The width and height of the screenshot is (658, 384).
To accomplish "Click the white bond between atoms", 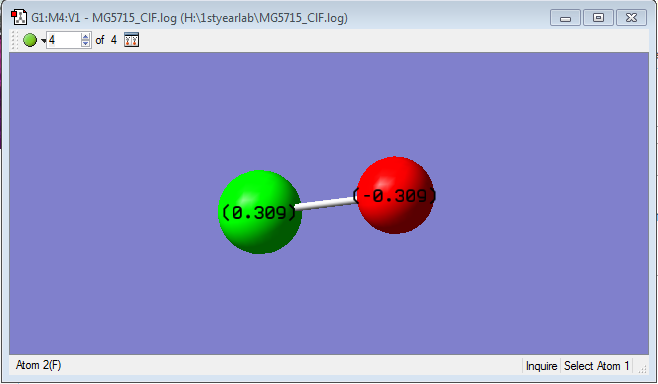I will tap(325, 204).
